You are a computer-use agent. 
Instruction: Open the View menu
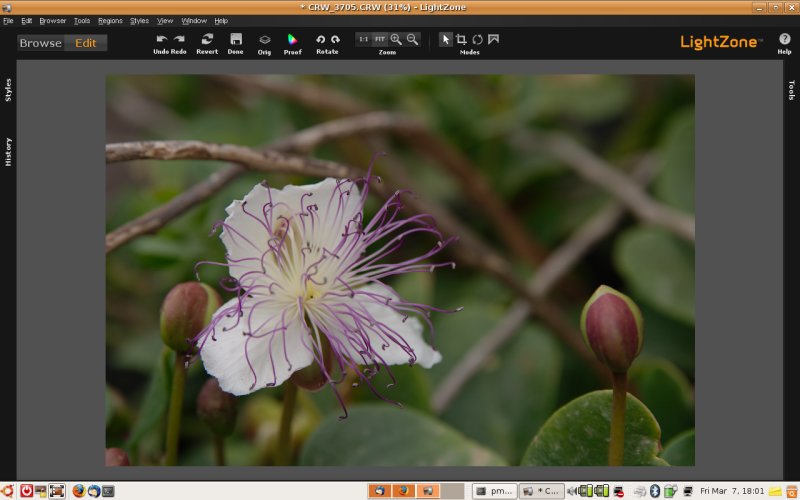[x=165, y=21]
